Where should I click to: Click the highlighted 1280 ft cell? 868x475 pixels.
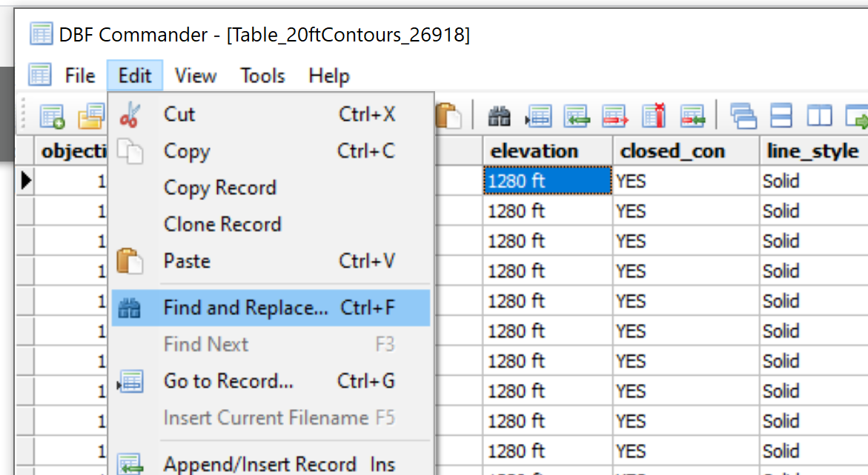[548, 181]
